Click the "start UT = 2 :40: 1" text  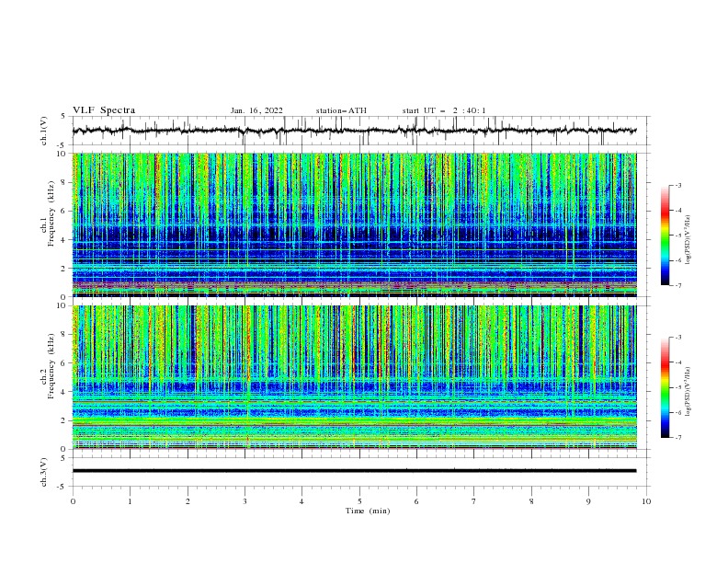pos(444,110)
